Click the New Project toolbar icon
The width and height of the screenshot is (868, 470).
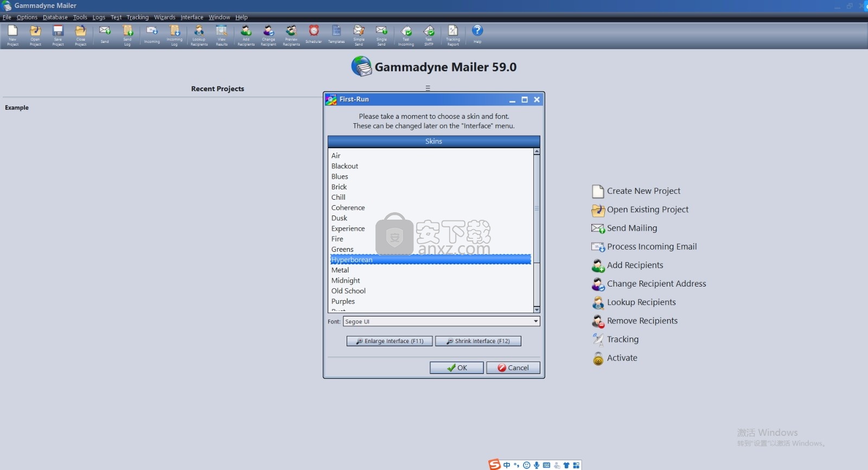click(12, 35)
